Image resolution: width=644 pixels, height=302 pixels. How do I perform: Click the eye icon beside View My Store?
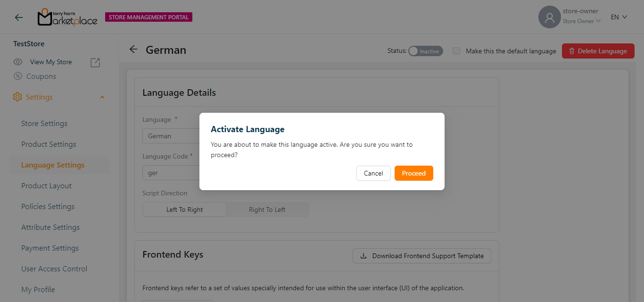tap(18, 62)
